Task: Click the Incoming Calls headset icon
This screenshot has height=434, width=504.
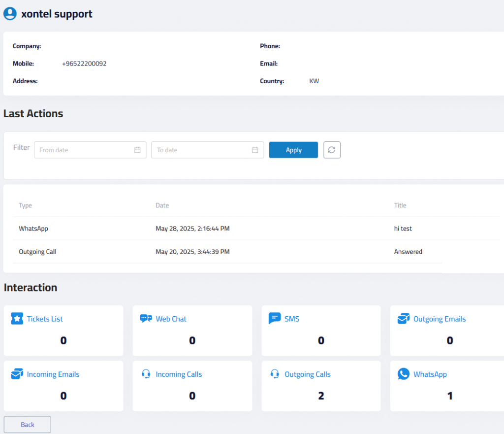Action: [x=146, y=374]
